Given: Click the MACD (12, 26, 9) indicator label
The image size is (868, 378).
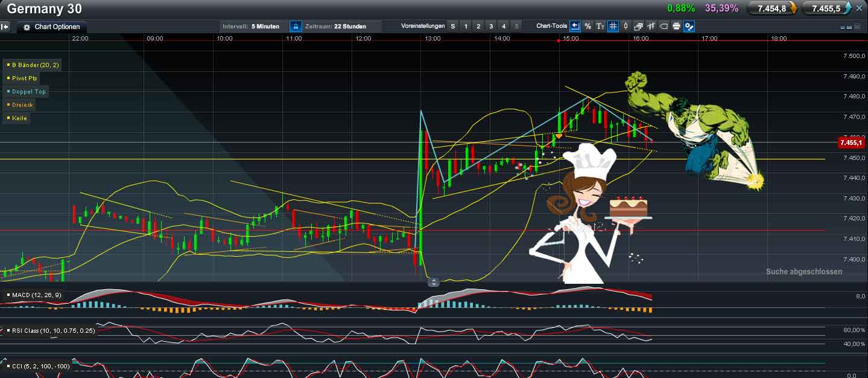Looking at the screenshot, I should [x=34, y=295].
